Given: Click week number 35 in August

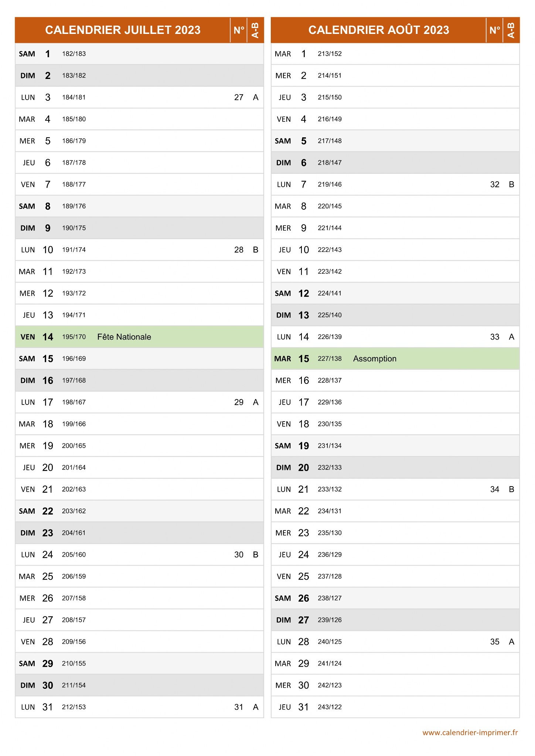Looking at the screenshot, I should click(495, 642).
